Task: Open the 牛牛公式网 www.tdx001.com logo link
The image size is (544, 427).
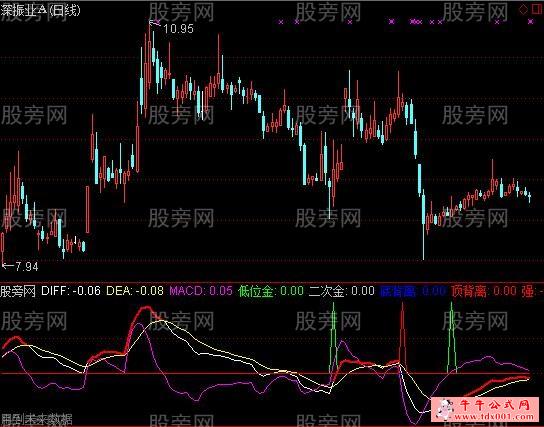Action: (x=486, y=409)
